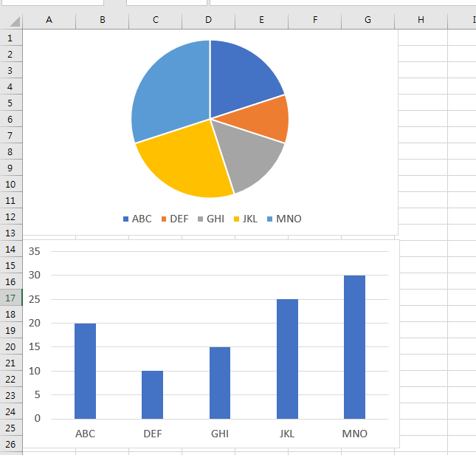Click the 30 value axis label
476x455 pixels.
(x=34, y=276)
